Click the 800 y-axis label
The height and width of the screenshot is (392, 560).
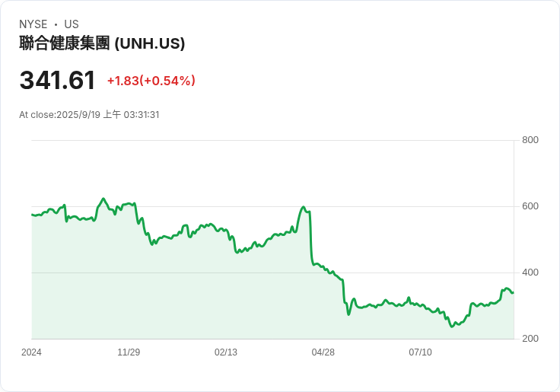click(x=530, y=140)
